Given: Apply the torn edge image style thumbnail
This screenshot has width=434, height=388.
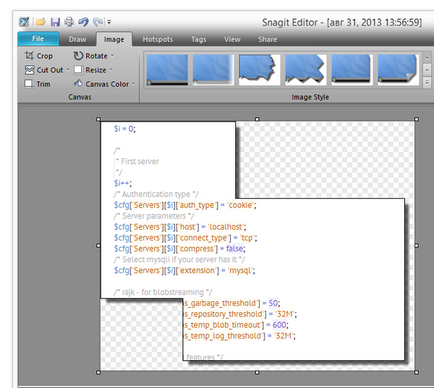Looking at the screenshot, I should coord(259,70).
